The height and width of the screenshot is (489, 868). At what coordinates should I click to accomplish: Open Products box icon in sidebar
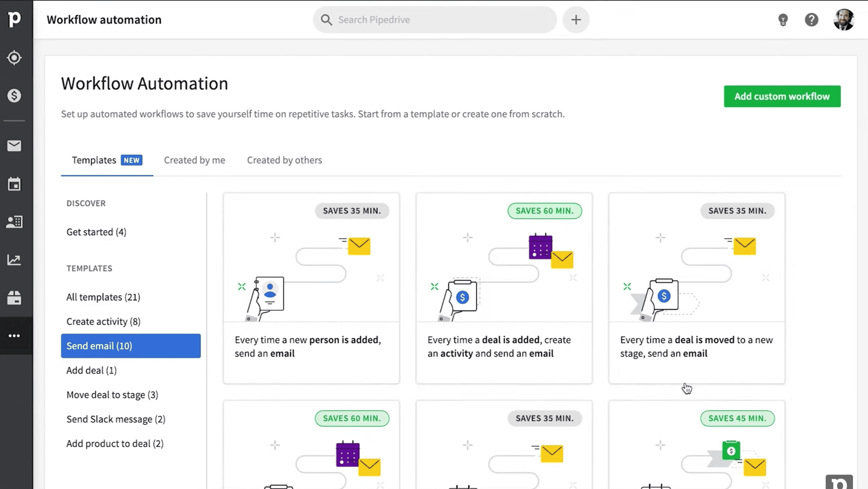14,298
